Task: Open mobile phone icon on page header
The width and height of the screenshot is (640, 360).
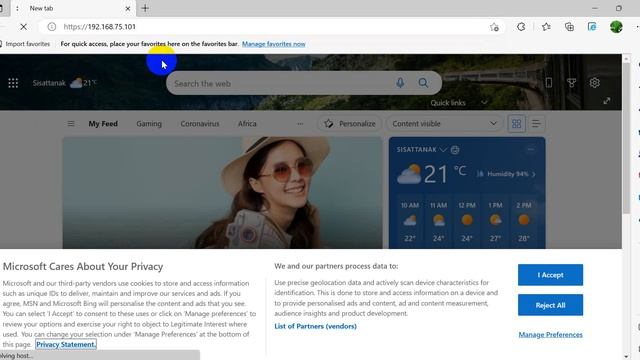Action: pos(549,83)
